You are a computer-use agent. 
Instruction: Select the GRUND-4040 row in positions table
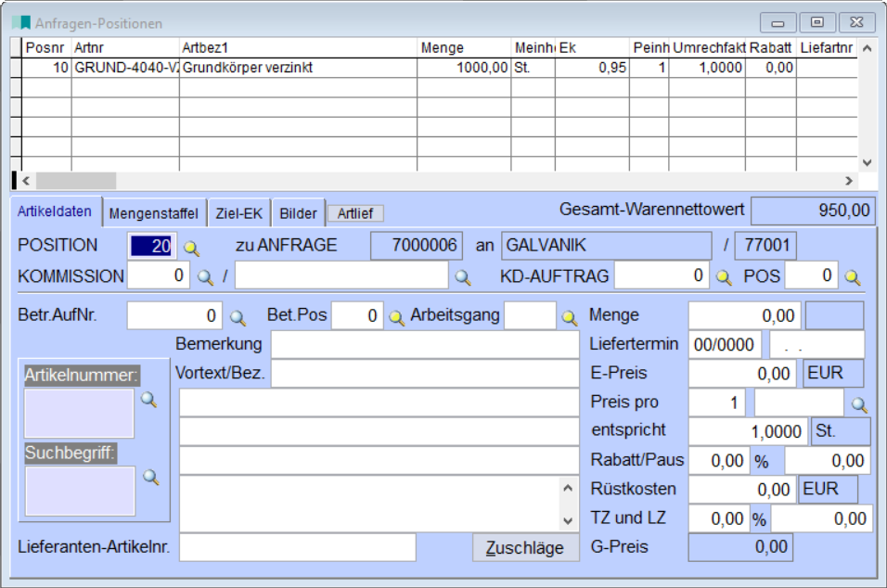[278, 68]
